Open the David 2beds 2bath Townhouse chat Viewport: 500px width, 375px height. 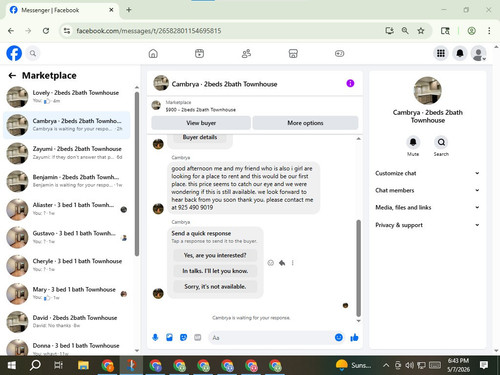pyautogui.click(x=67, y=322)
